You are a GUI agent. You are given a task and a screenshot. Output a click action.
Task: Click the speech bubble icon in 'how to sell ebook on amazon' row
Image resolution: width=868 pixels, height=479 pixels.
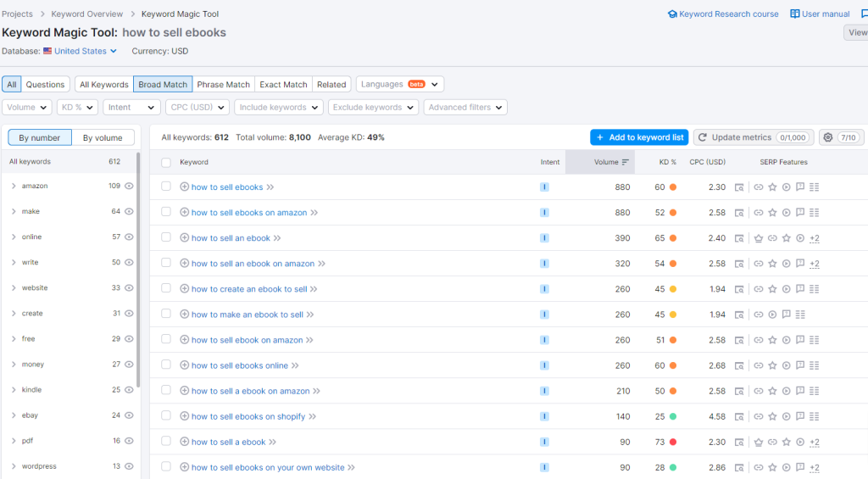click(x=800, y=340)
